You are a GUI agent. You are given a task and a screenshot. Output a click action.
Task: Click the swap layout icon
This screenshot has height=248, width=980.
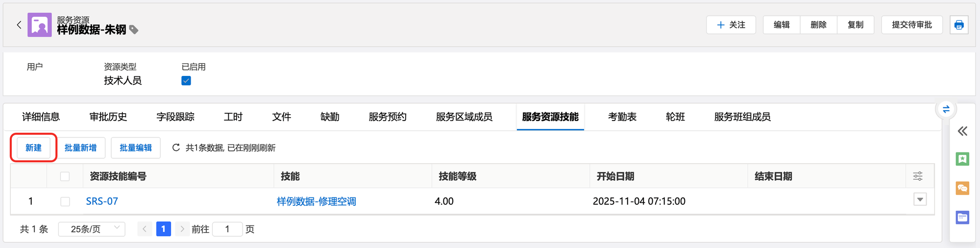coord(946,109)
